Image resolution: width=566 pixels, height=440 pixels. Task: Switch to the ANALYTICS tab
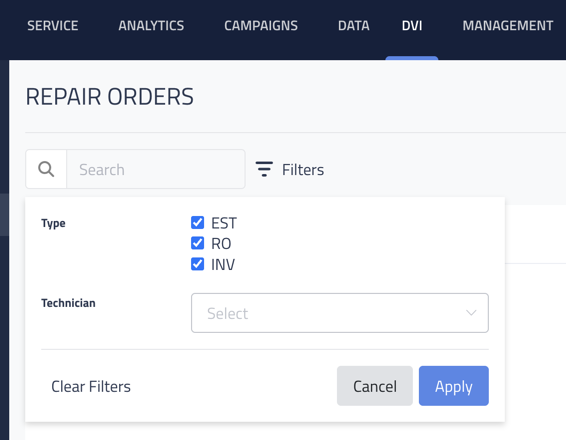pyautogui.click(x=151, y=26)
